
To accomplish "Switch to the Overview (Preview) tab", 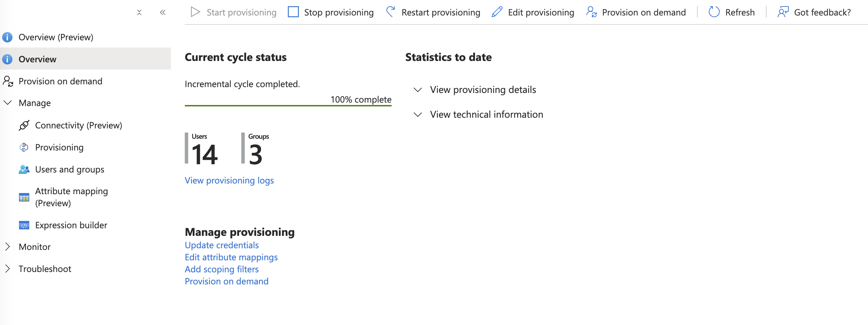I will pyautogui.click(x=56, y=37).
